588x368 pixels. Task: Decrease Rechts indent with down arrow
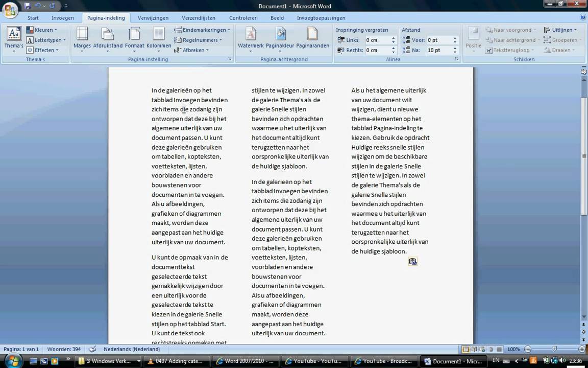pos(394,52)
